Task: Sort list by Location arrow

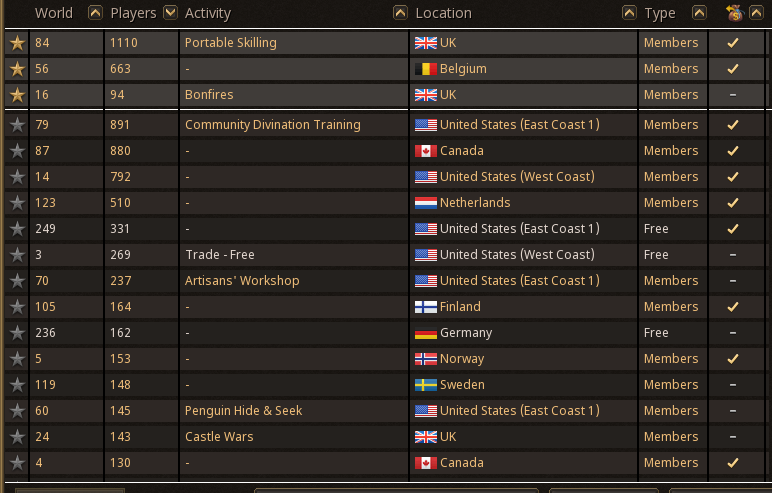Action: pos(629,13)
